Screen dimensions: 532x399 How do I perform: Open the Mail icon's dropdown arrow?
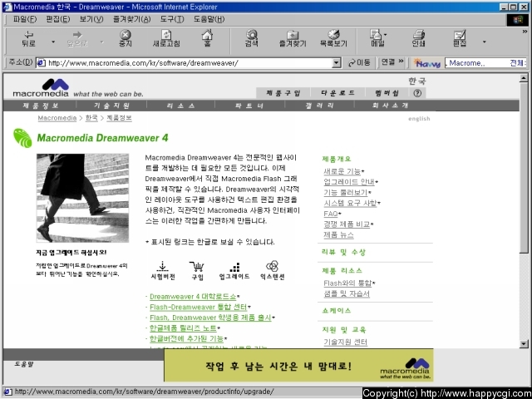click(385, 35)
